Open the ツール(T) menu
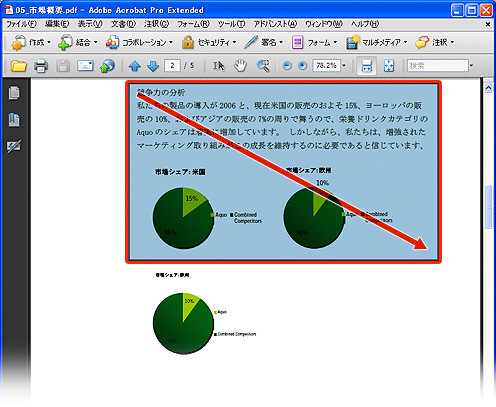Viewport: 496px width, 407px height. (232, 24)
